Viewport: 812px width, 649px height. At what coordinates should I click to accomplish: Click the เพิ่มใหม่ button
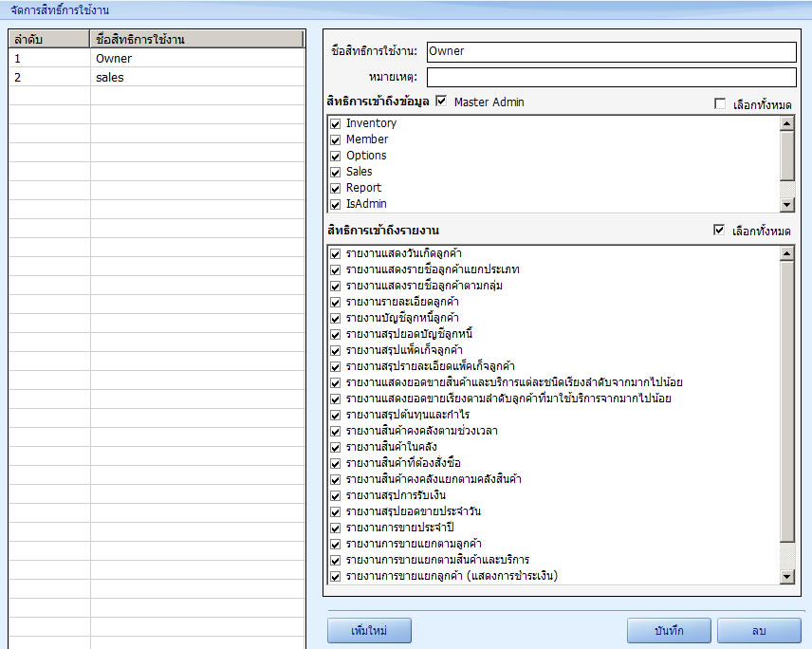coord(368,630)
